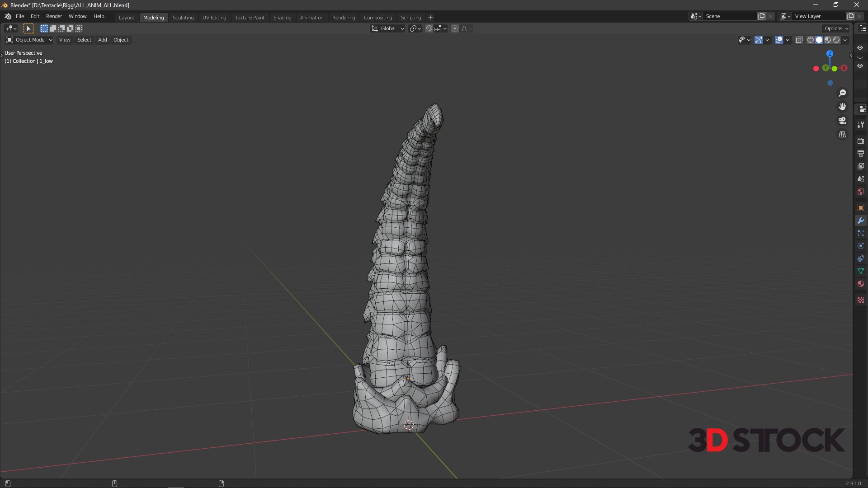Click the Add menu button
The image size is (868, 488).
click(102, 40)
